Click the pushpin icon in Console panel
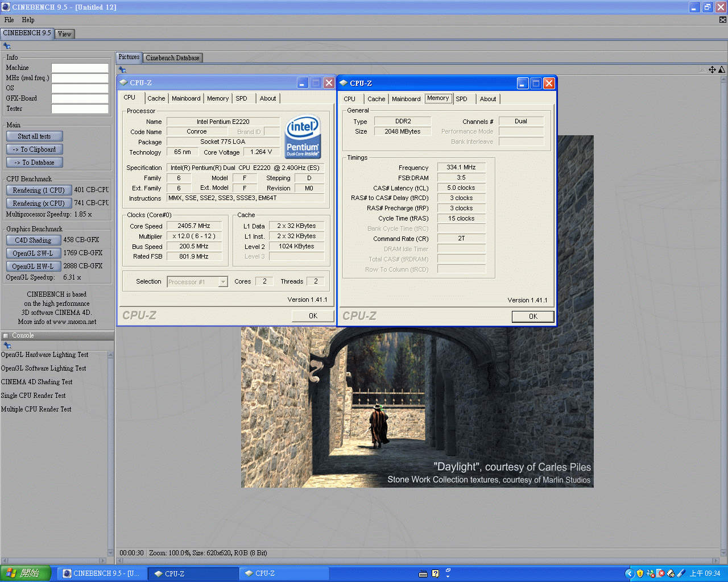The height and width of the screenshot is (582, 728). coord(7,345)
